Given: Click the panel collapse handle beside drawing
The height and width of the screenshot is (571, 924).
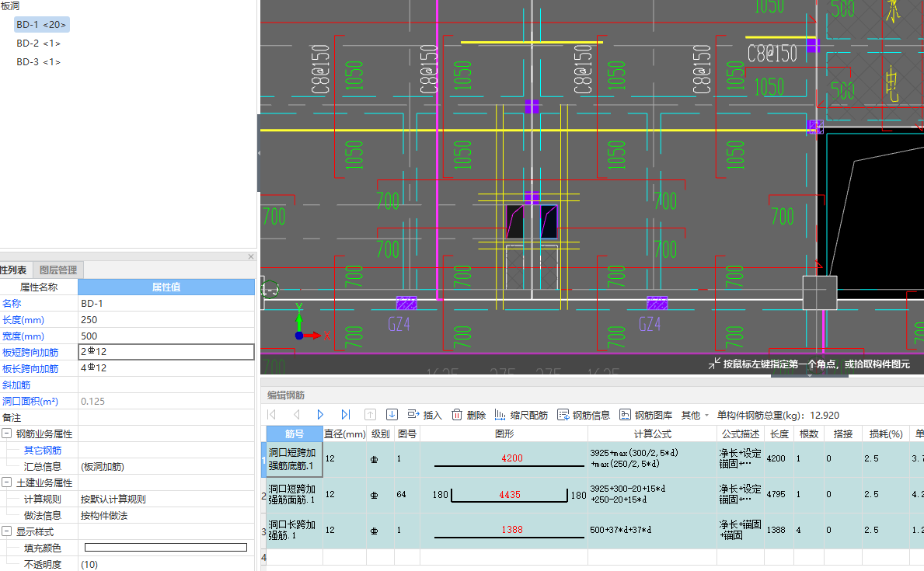Looking at the screenshot, I should point(259,152).
